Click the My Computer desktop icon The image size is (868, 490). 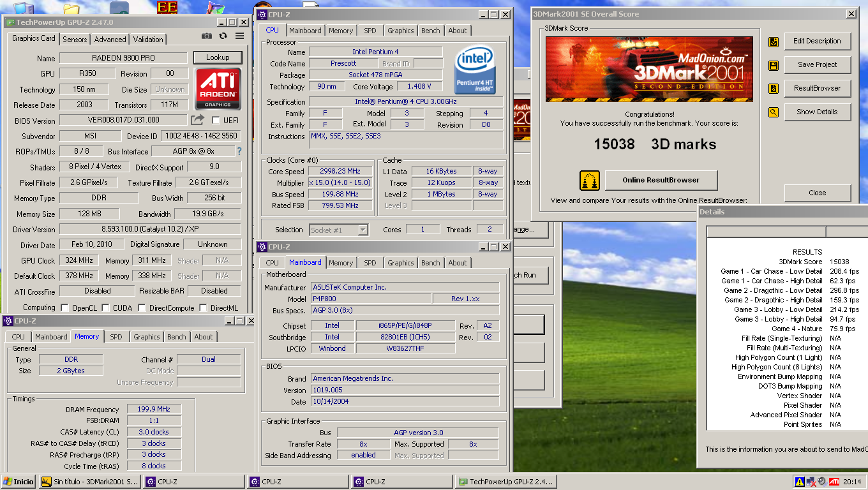[x=23, y=8]
